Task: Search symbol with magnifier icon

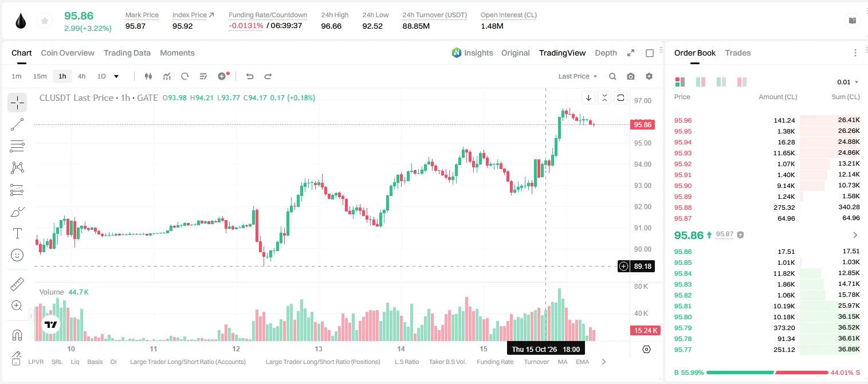Action: click(x=612, y=76)
